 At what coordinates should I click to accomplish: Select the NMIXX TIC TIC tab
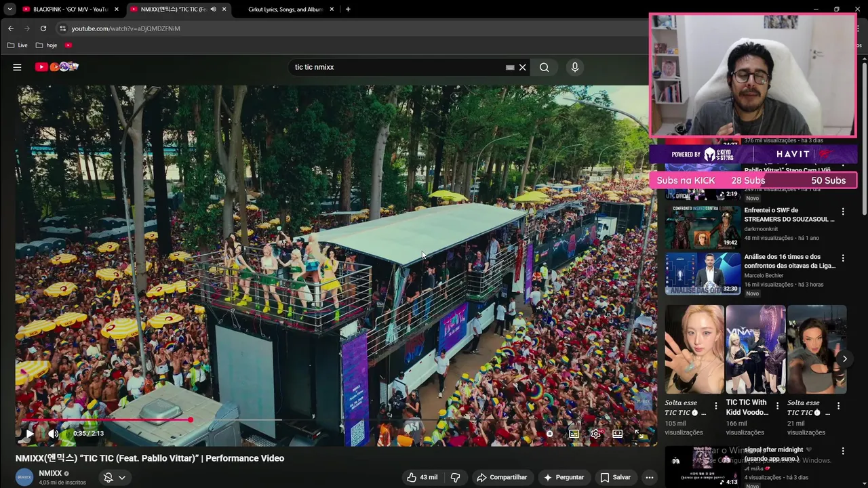pos(176,9)
